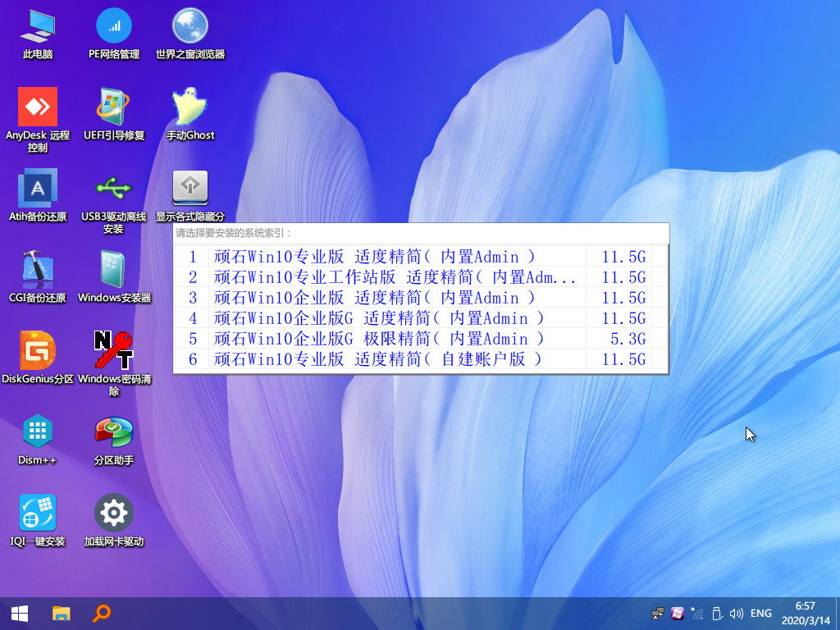Launch 分区助手 partition tool
The image size is (840, 630).
[114, 431]
